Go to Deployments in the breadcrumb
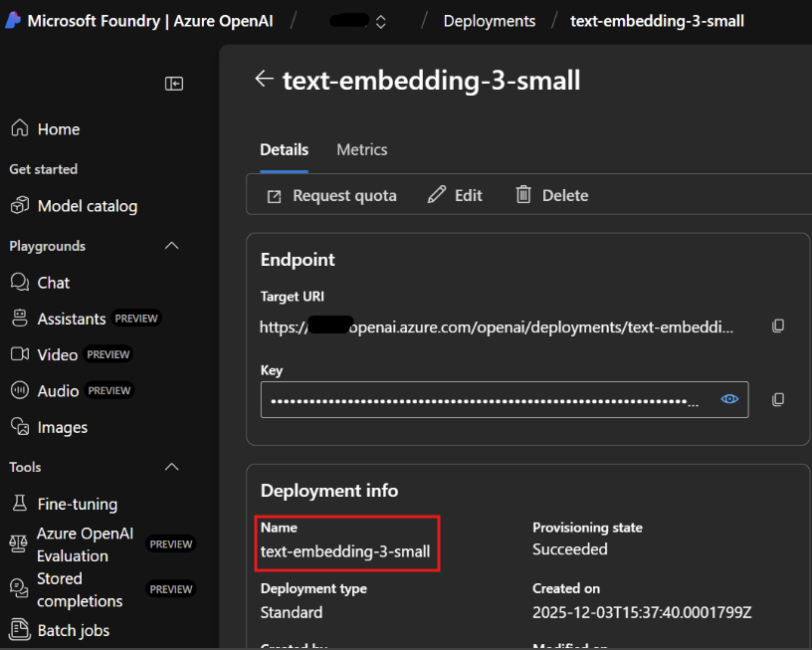Viewport: 812px width, 650px height. [489, 21]
